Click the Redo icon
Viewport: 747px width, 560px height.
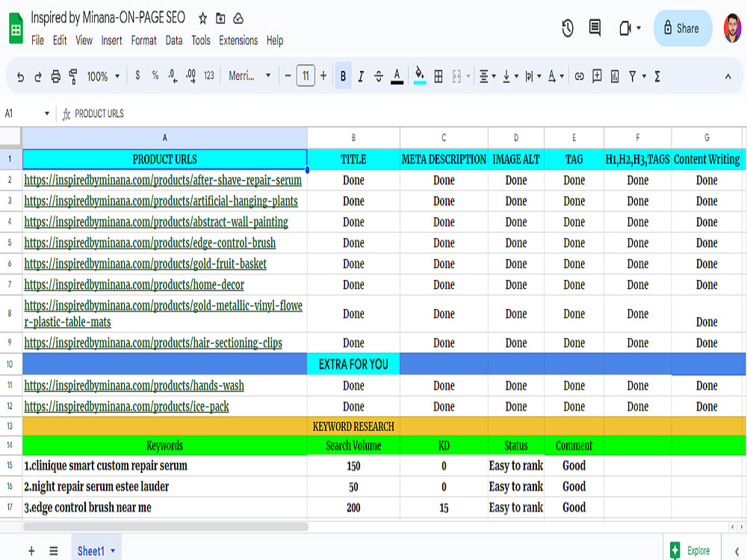point(37,76)
